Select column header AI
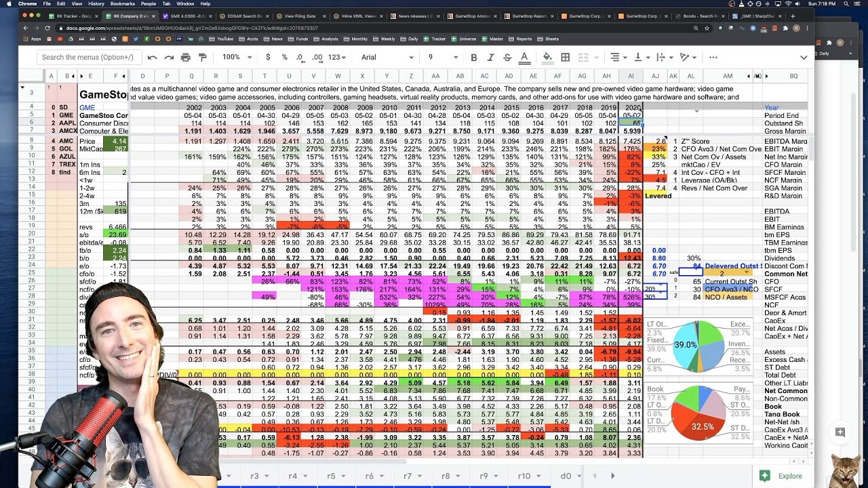868x488 pixels. 631,77
